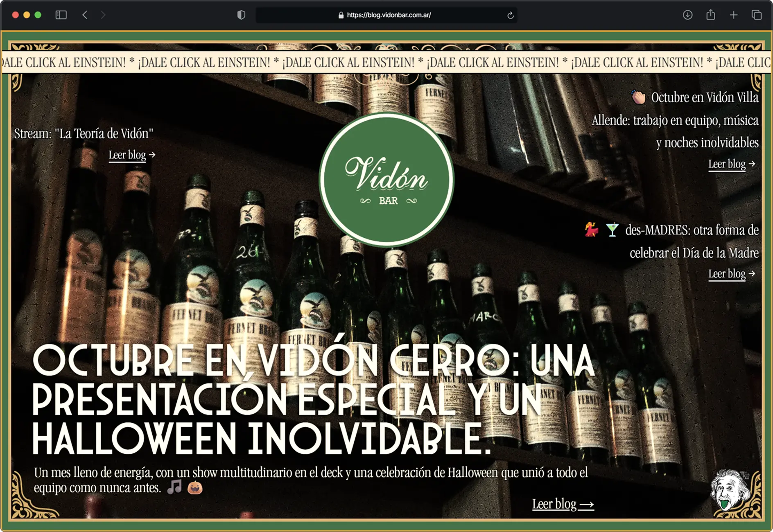Screen dimensions: 773x532
Task: Toggle the Safari sidebar
Action: (x=61, y=15)
